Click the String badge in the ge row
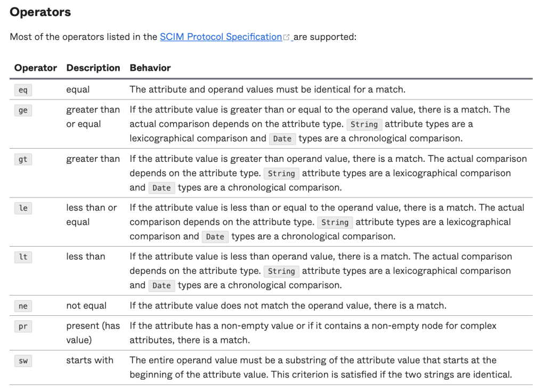This screenshot has height=392, width=545. pos(364,125)
